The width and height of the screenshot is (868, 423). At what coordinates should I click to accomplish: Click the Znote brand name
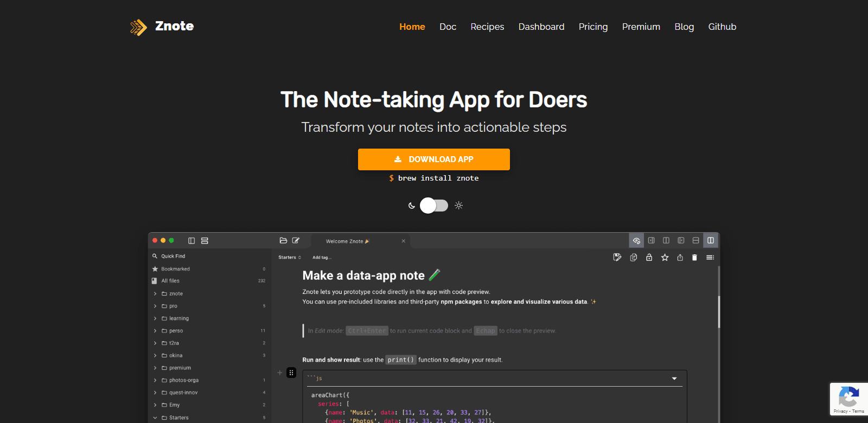point(174,26)
